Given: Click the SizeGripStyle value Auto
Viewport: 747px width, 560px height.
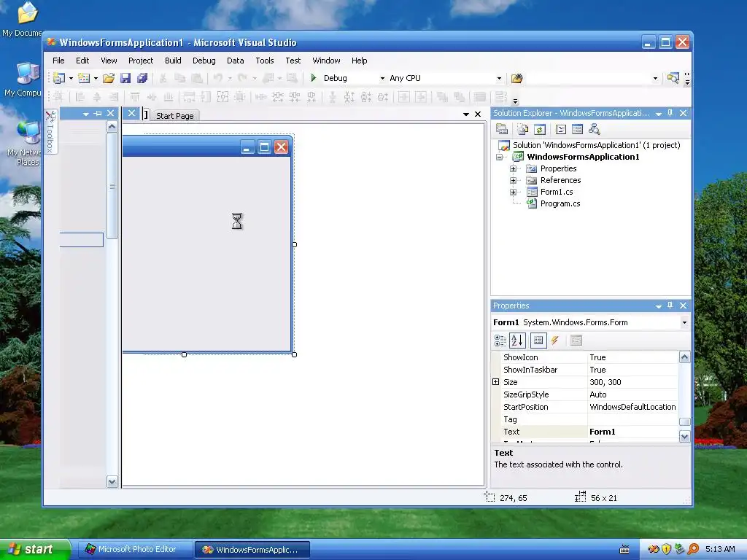Looking at the screenshot, I should click(633, 394).
